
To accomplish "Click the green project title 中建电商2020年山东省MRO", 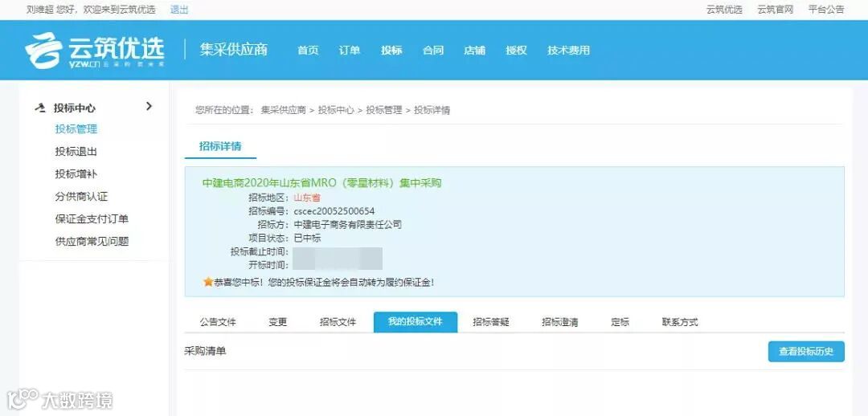I will (x=322, y=183).
